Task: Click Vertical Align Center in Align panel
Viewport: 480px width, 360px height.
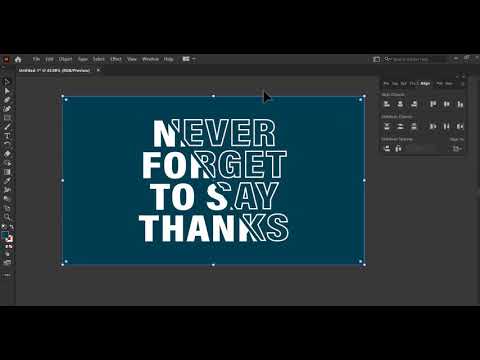Action: (447, 104)
